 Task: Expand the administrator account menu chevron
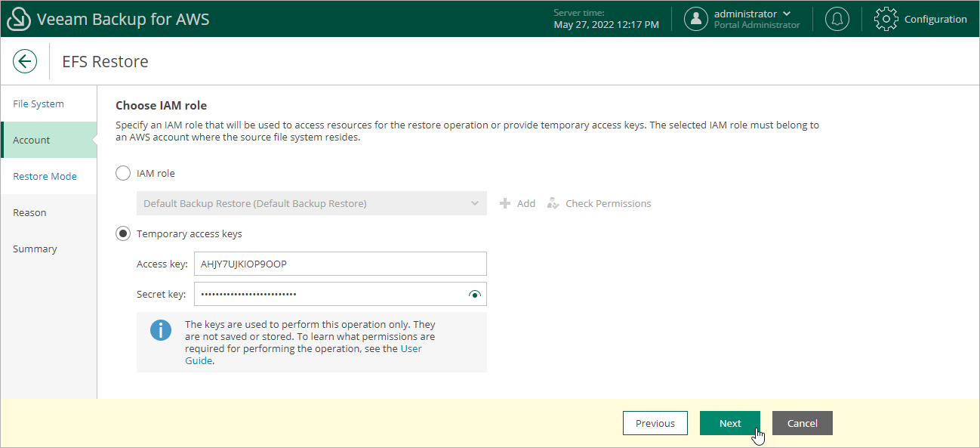coord(785,13)
